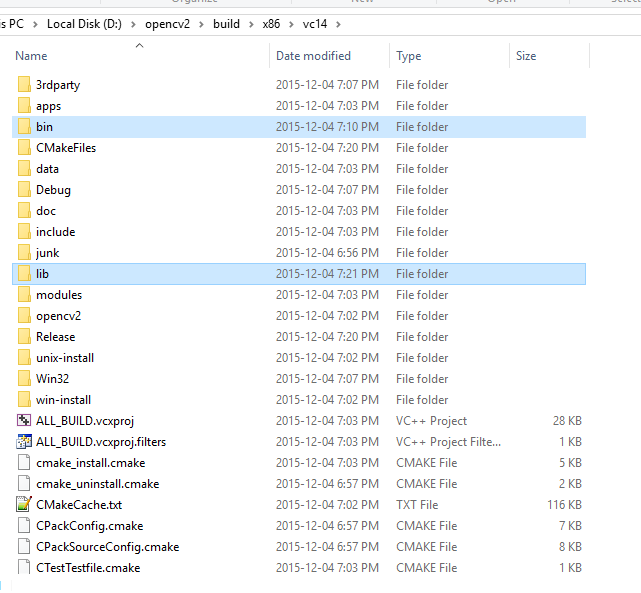Go to x86 in address bar
Image resolution: width=641 pixels, height=593 pixels.
point(271,24)
